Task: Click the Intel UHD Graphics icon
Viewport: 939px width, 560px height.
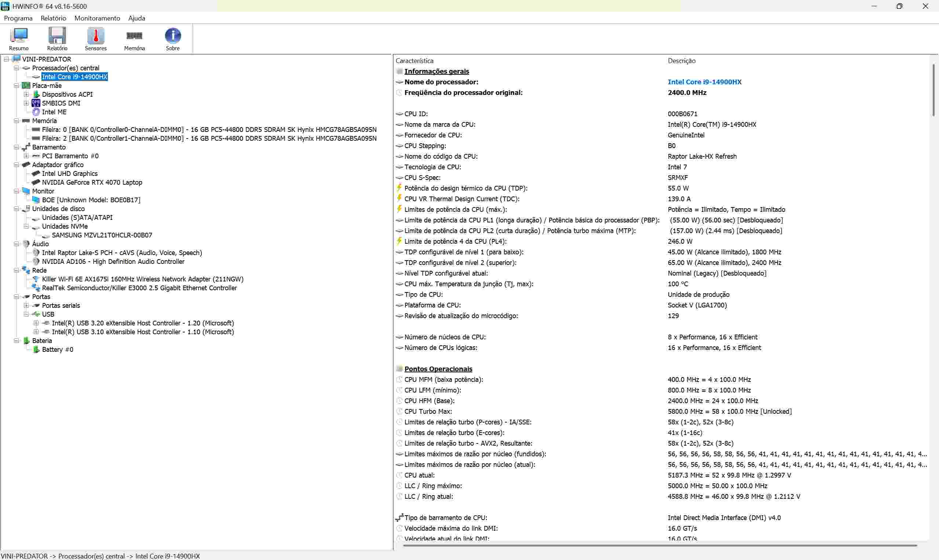Action: [x=36, y=174]
